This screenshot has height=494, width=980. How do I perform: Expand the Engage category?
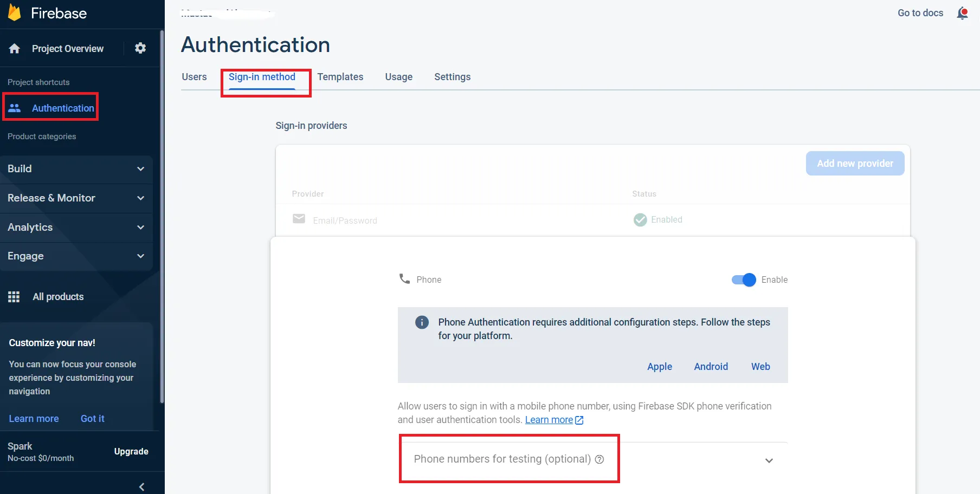tap(76, 256)
